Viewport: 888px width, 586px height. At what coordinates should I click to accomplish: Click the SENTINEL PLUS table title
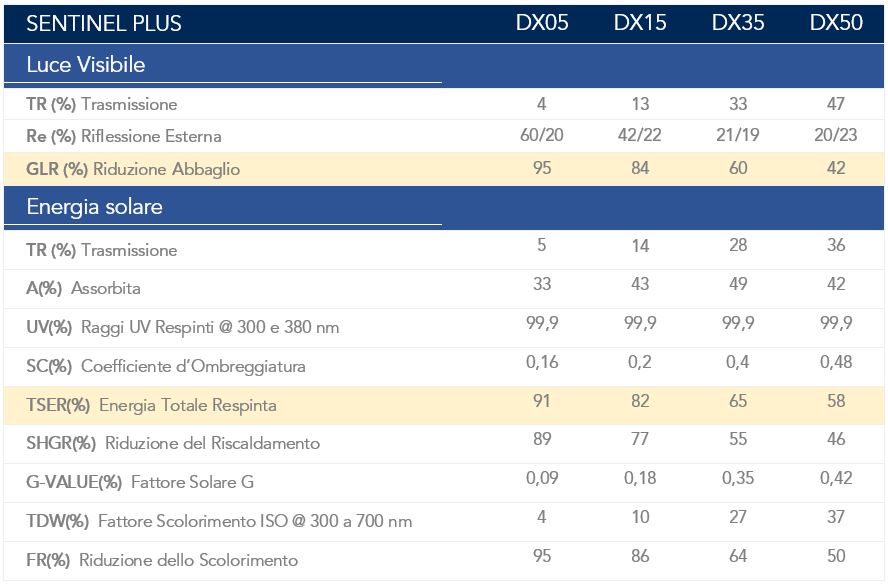pyautogui.click(x=104, y=23)
